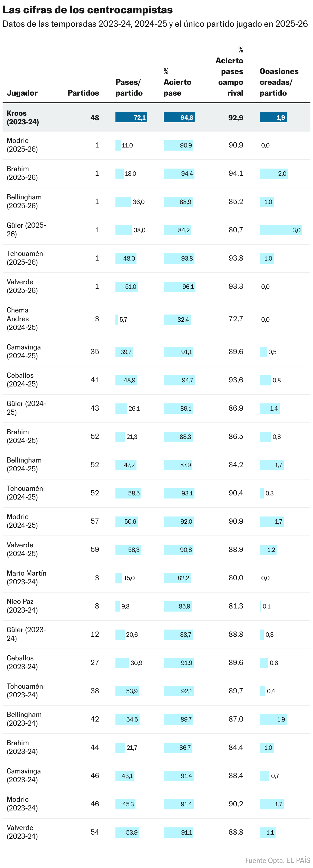Click the Partidos column header
This screenshot has height=868, width=313.
pyautogui.click(x=83, y=93)
